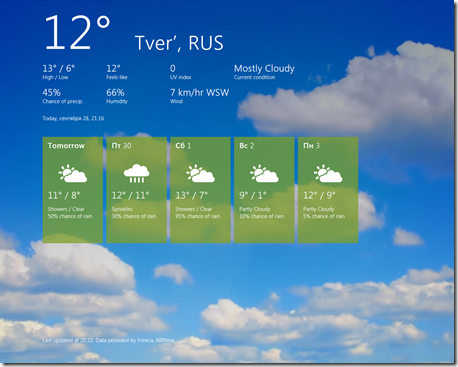The height and width of the screenshot is (367, 458).
Task: Select the Пн 3 heading in the fifth tile
Action: point(311,146)
